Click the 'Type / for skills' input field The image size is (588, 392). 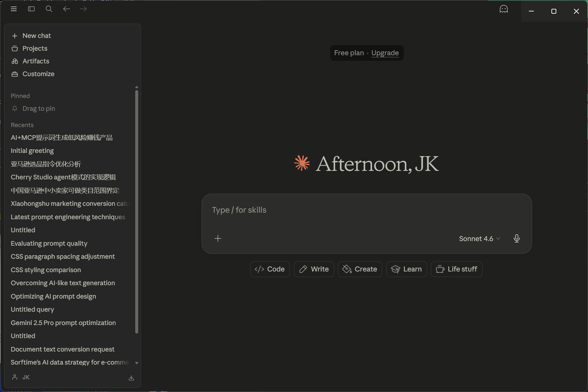pyautogui.click(x=366, y=210)
